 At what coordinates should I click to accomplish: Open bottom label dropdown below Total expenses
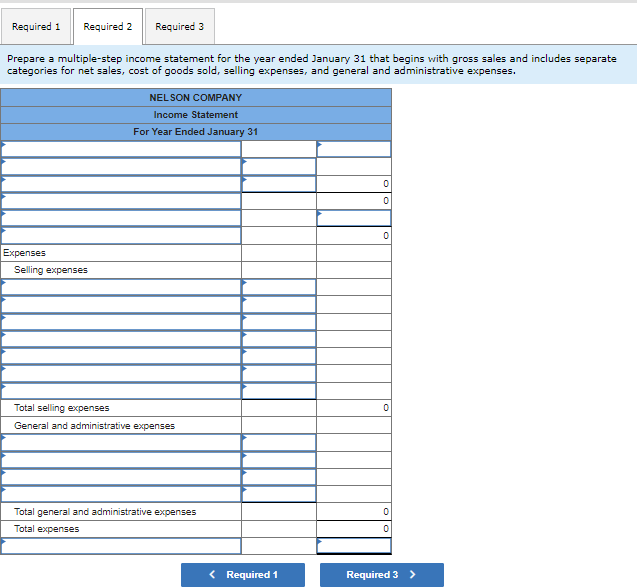121,546
